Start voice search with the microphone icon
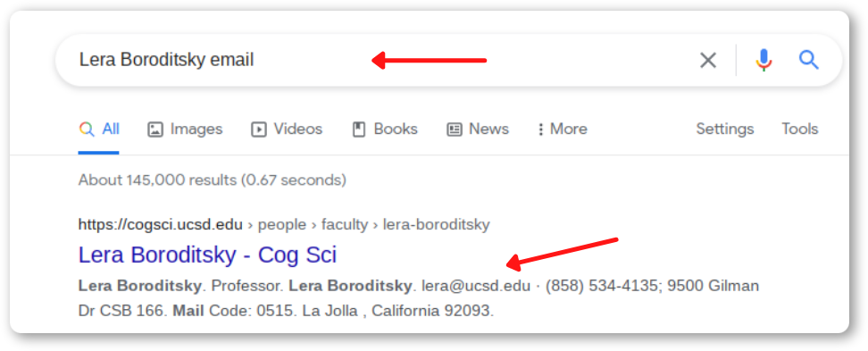The image size is (868, 351). (764, 60)
